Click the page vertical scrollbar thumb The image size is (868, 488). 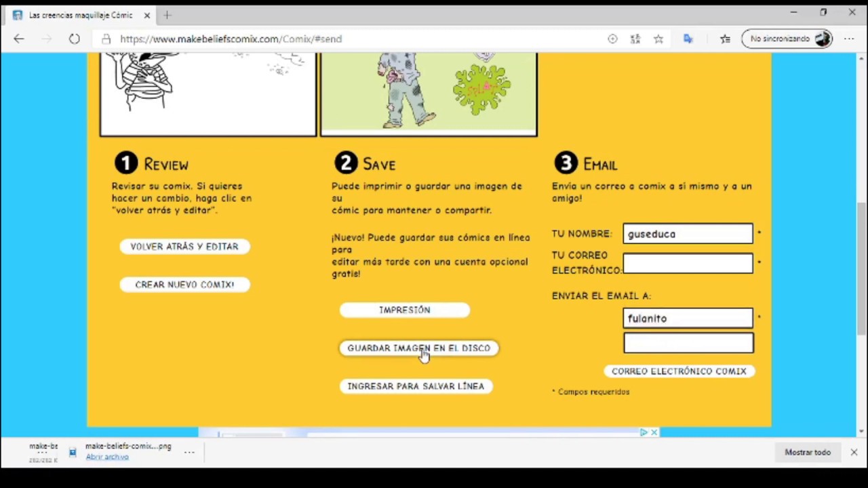pyautogui.click(x=861, y=270)
